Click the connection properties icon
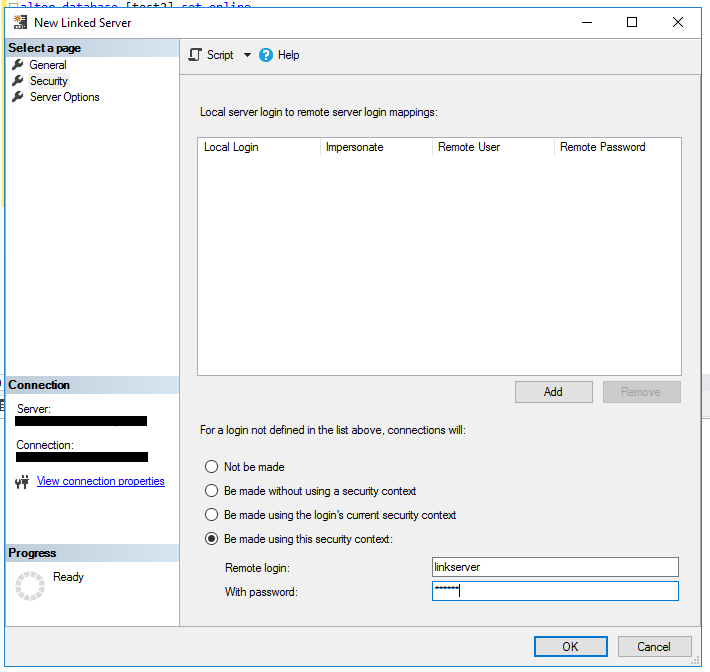710x672 pixels. point(23,482)
